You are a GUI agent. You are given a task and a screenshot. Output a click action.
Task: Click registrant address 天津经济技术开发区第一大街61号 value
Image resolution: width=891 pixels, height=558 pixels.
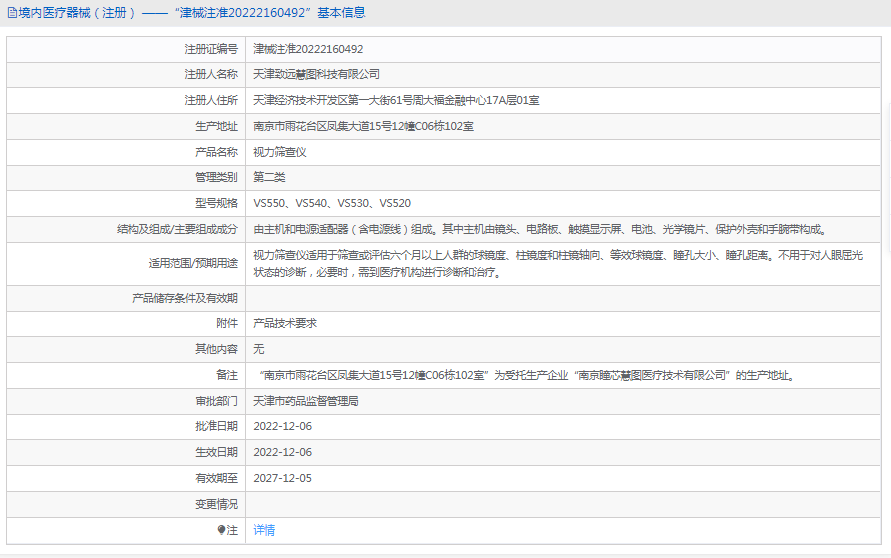(396, 101)
